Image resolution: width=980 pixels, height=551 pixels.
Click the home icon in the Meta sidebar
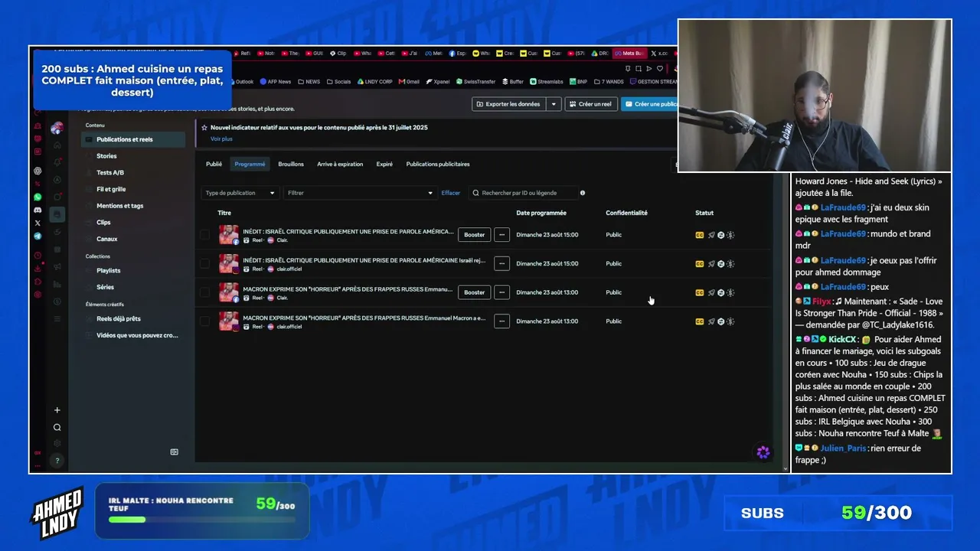pyautogui.click(x=57, y=145)
